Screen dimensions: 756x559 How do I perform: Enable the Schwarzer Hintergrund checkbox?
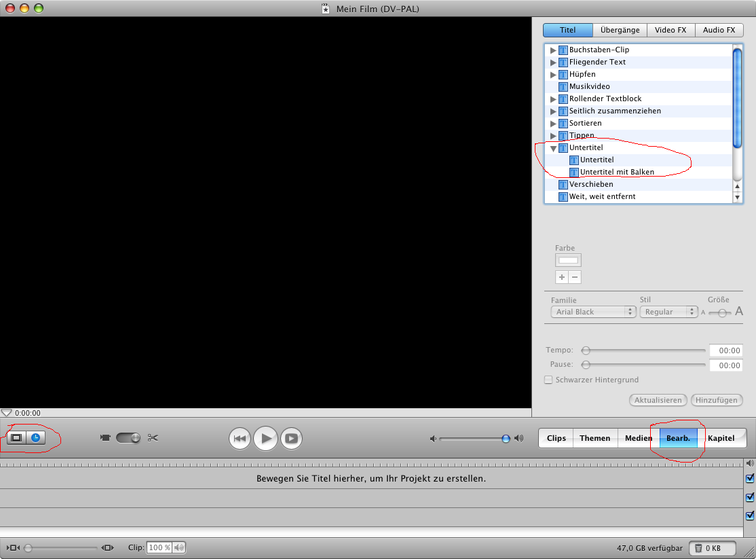[x=548, y=380]
